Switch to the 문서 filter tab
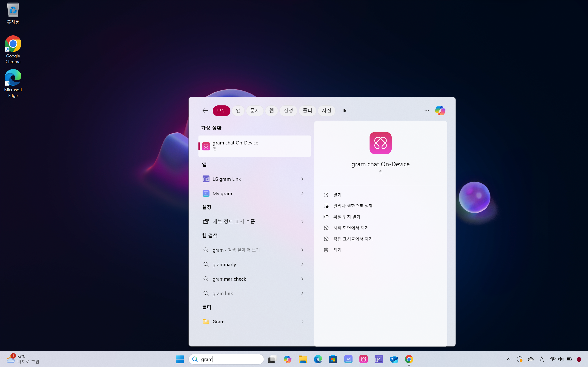The image size is (588, 367). [x=255, y=111]
